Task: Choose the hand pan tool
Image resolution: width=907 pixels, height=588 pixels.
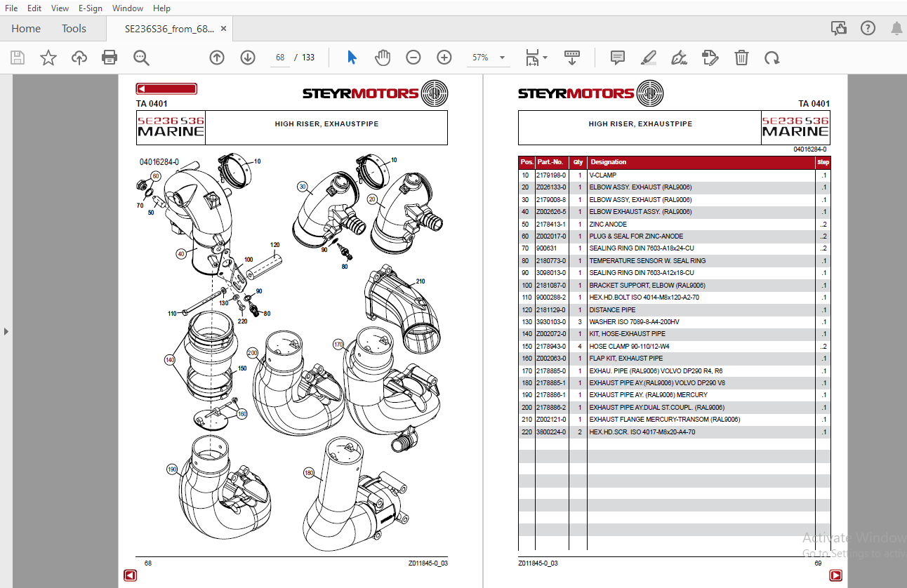Action: (x=383, y=58)
